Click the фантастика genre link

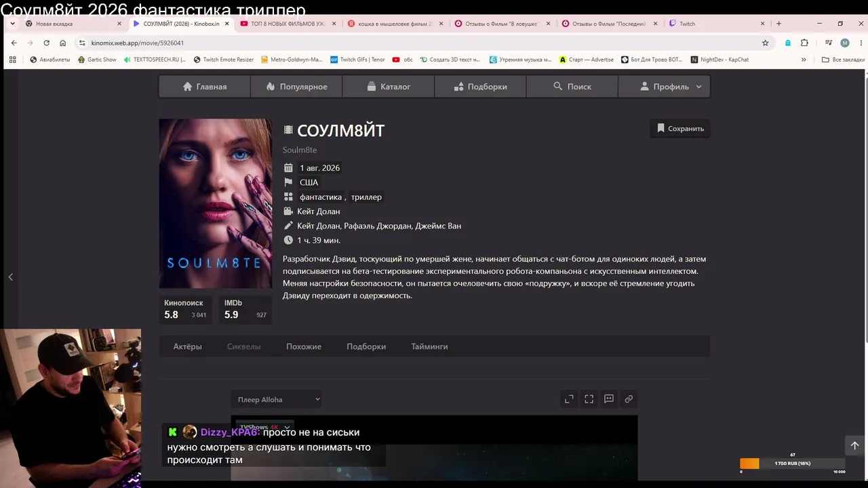pyautogui.click(x=321, y=197)
